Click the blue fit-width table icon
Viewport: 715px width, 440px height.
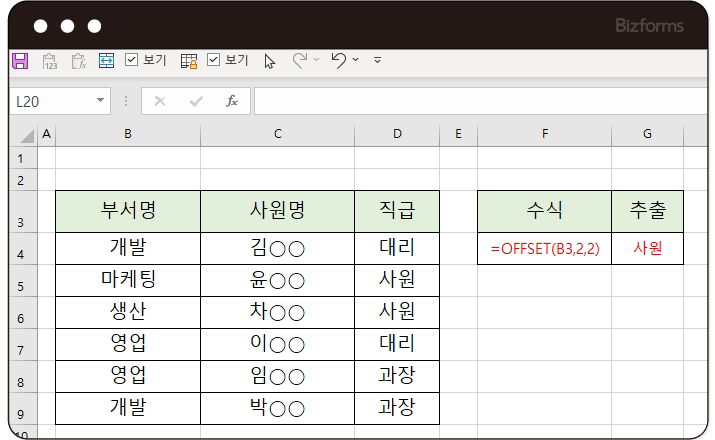point(106,61)
